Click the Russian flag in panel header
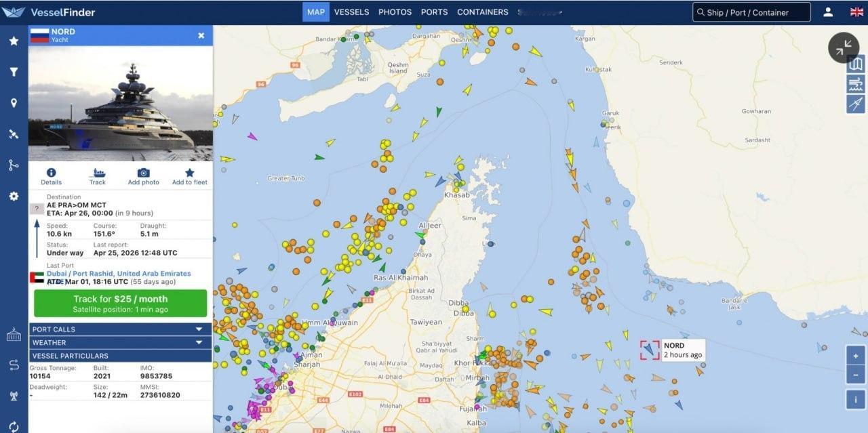 click(x=39, y=36)
